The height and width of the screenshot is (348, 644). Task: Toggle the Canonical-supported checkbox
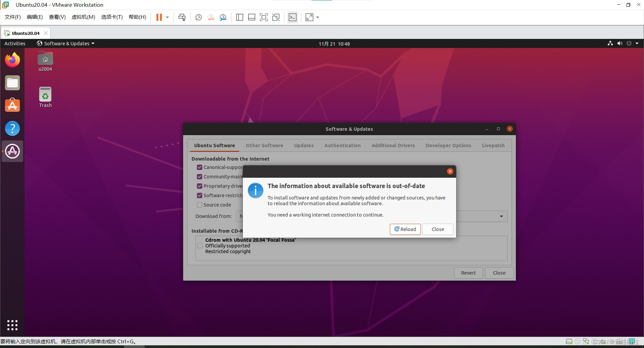pyautogui.click(x=200, y=167)
